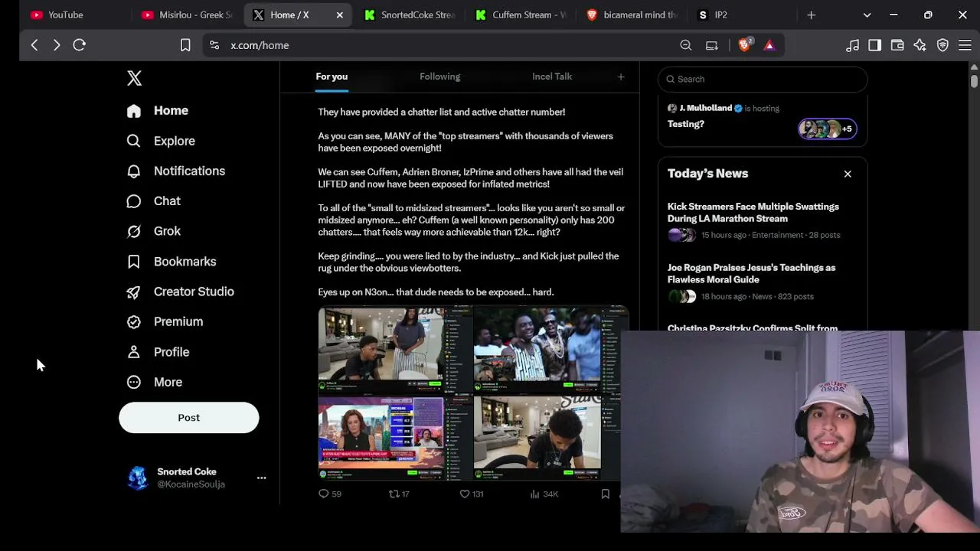The width and height of the screenshot is (980, 551).
Task: Bookmark this page in the browser toolbar
Action: coord(185,45)
